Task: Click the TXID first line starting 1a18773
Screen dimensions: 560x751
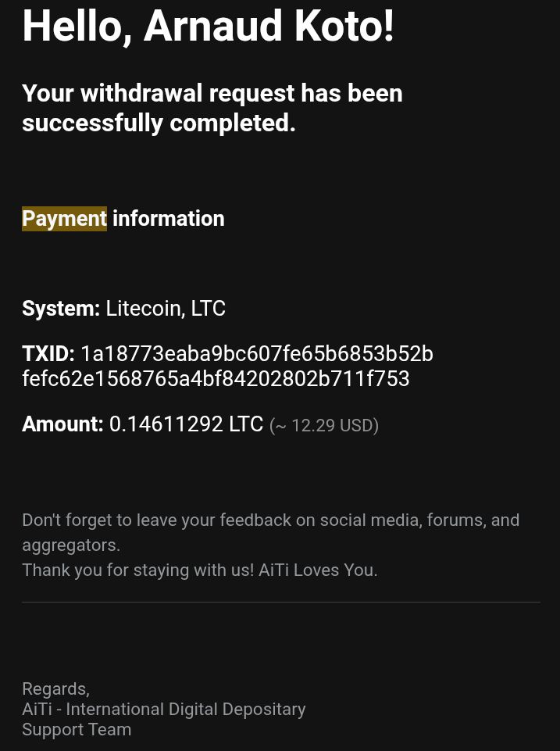Action: [x=256, y=354]
